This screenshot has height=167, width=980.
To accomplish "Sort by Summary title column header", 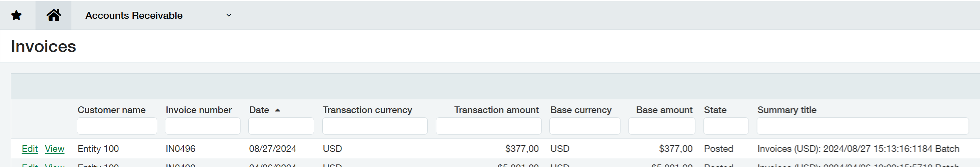I will 787,110.
